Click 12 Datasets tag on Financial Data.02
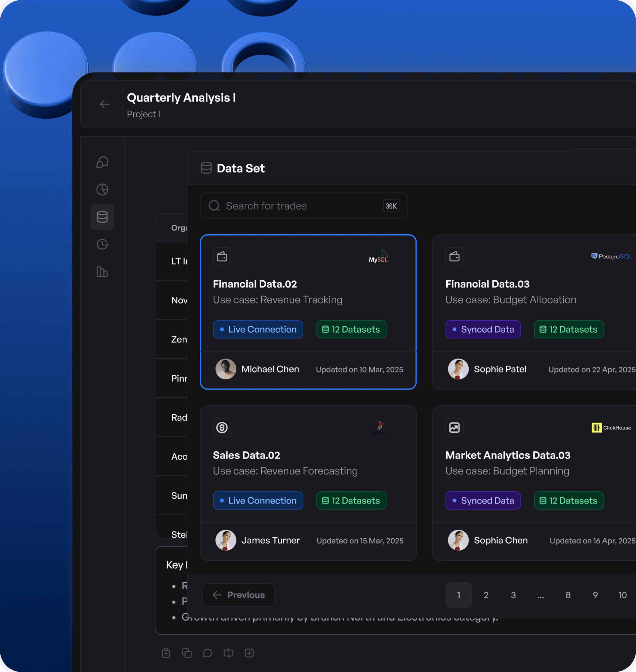 point(351,329)
